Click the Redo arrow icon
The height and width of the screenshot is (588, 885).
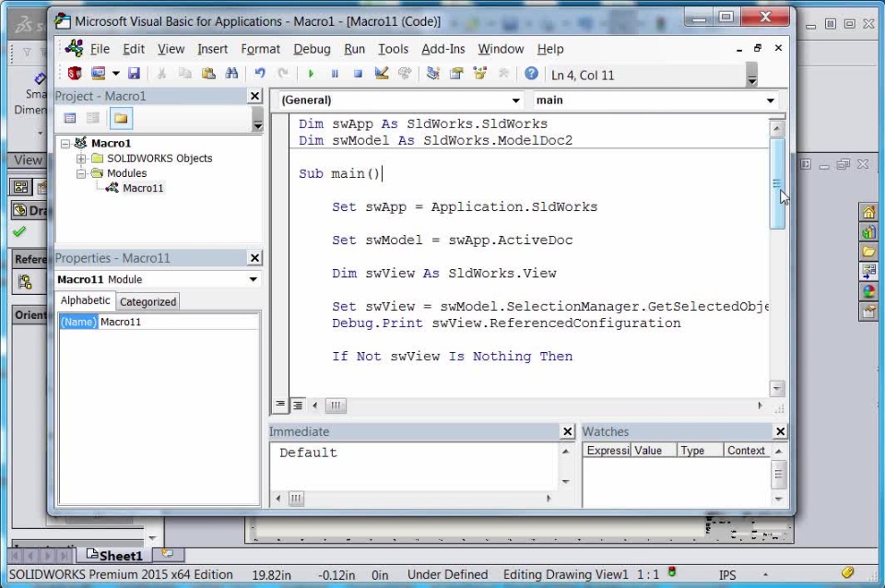point(283,74)
